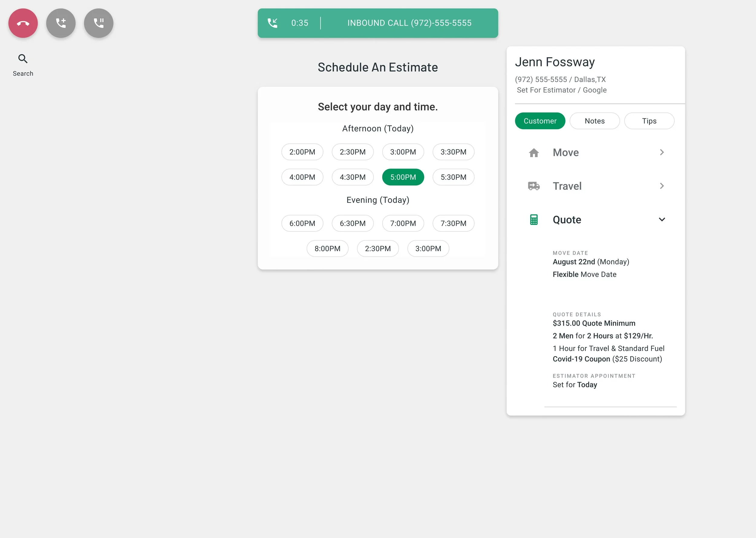Collapse the Quote section
This screenshot has height=538, width=756.
pyautogui.click(x=662, y=220)
